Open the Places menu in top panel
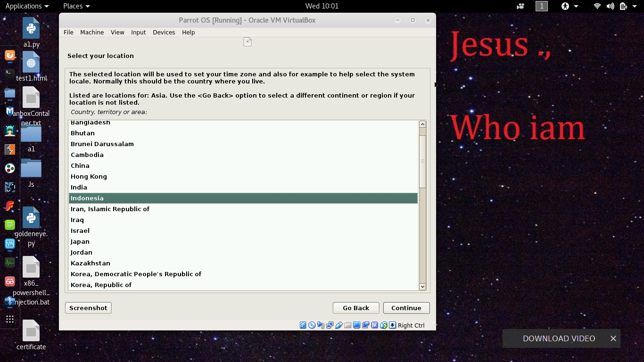The image size is (644, 362). [76, 6]
